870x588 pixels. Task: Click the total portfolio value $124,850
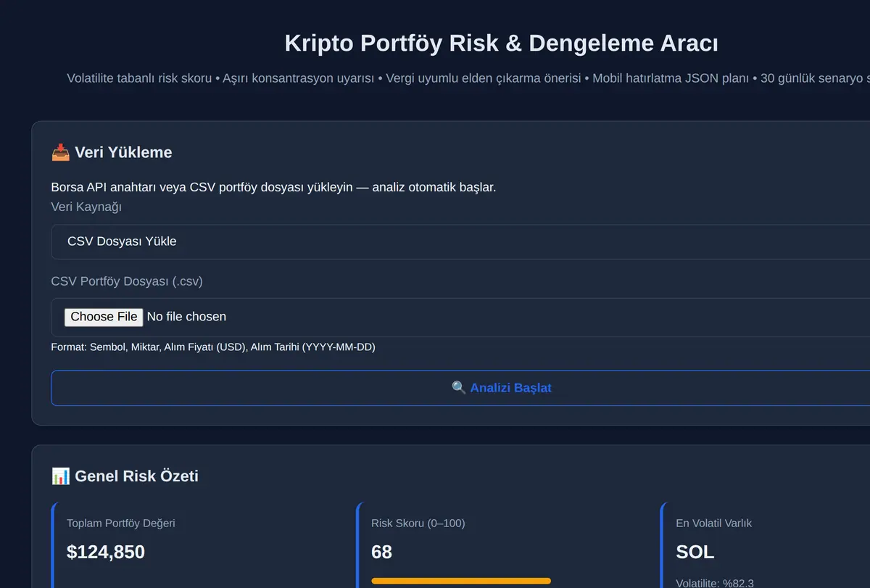tap(106, 552)
